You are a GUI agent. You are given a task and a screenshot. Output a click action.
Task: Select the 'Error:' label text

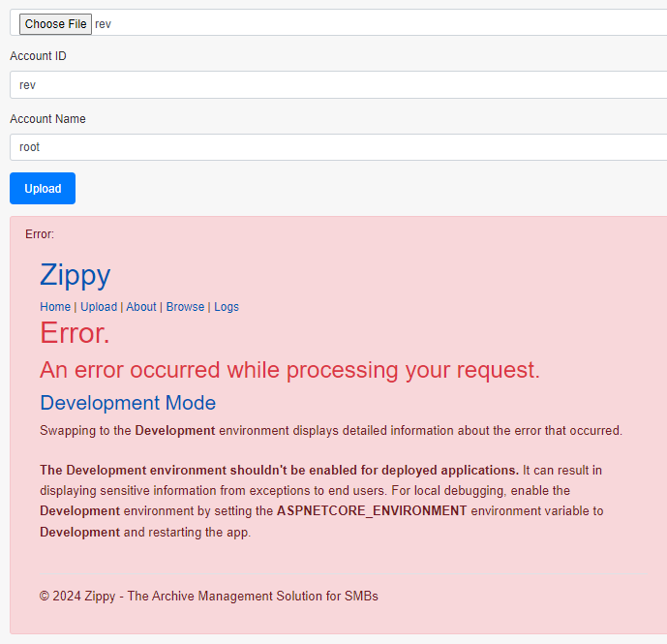click(x=40, y=234)
